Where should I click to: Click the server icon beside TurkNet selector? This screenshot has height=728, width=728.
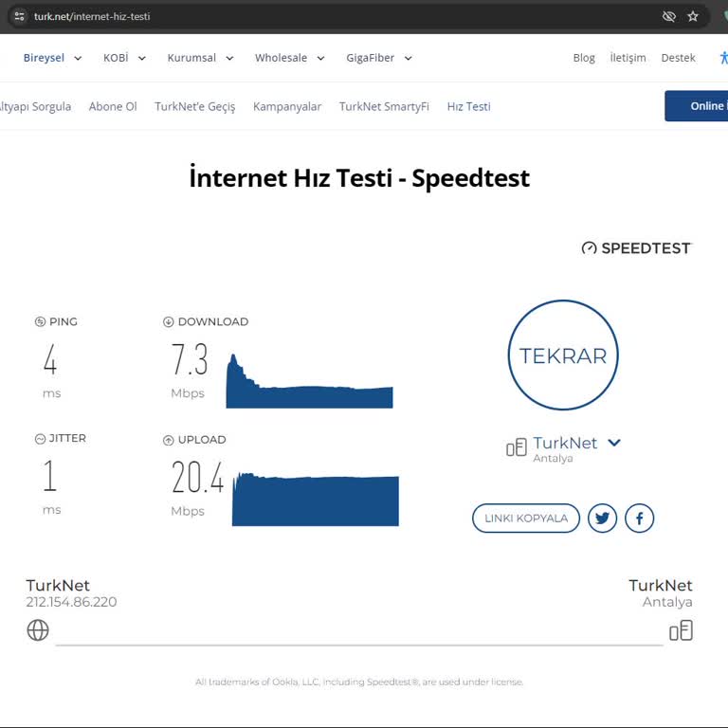tap(517, 447)
